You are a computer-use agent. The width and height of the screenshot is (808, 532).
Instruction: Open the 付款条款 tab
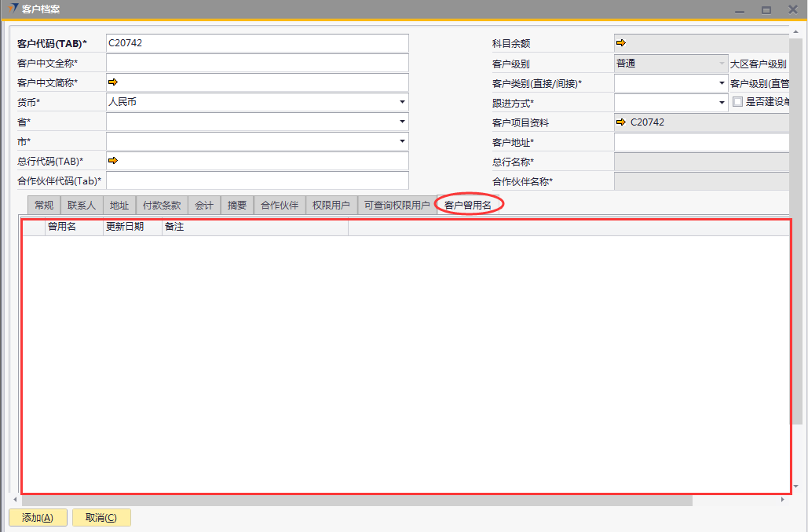click(x=161, y=206)
